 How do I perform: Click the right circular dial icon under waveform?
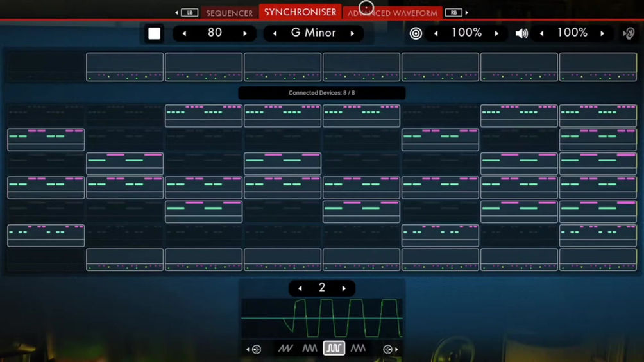(x=387, y=349)
